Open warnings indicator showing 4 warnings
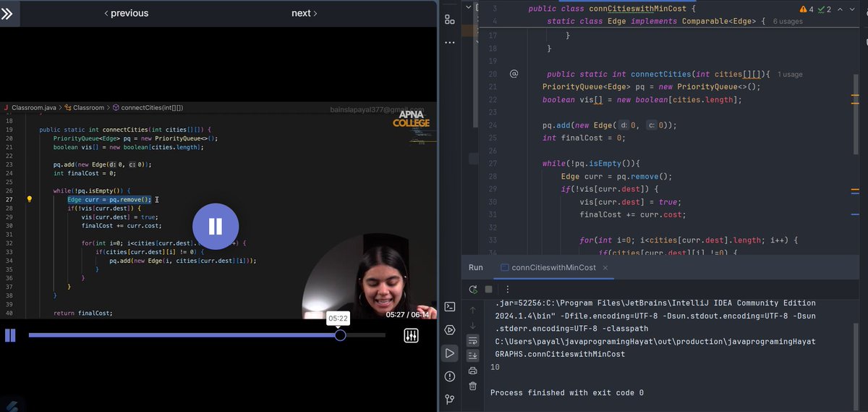This screenshot has width=868, height=412. (806, 9)
